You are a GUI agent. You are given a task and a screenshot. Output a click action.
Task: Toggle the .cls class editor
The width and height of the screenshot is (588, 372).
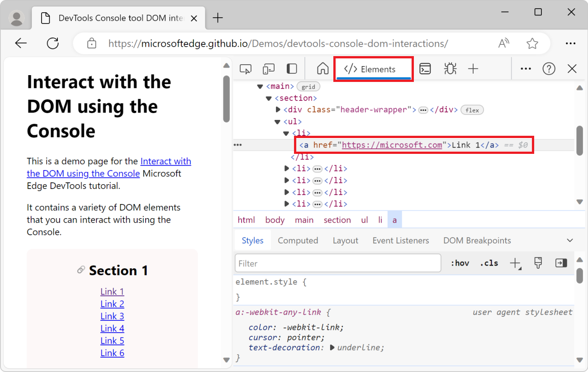click(488, 263)
